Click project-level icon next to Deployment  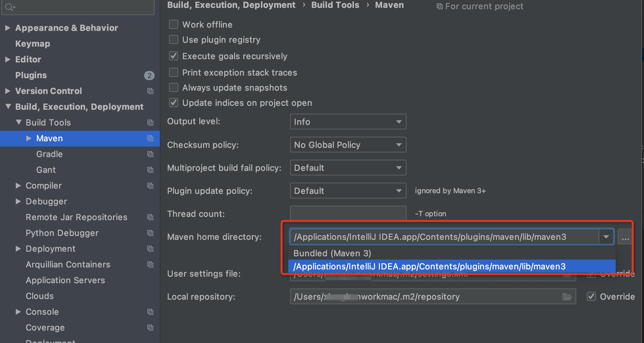pos(150,249)
